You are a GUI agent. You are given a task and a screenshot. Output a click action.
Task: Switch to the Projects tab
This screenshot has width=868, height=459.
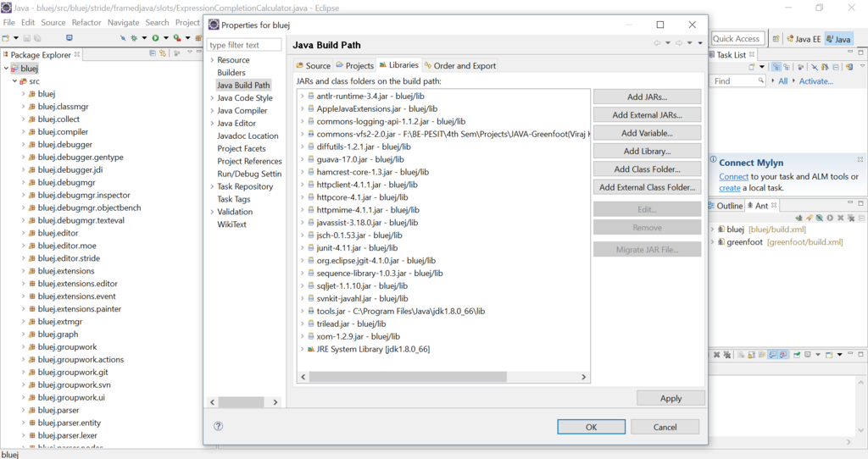pyautogui.click(x=355, y=65)
